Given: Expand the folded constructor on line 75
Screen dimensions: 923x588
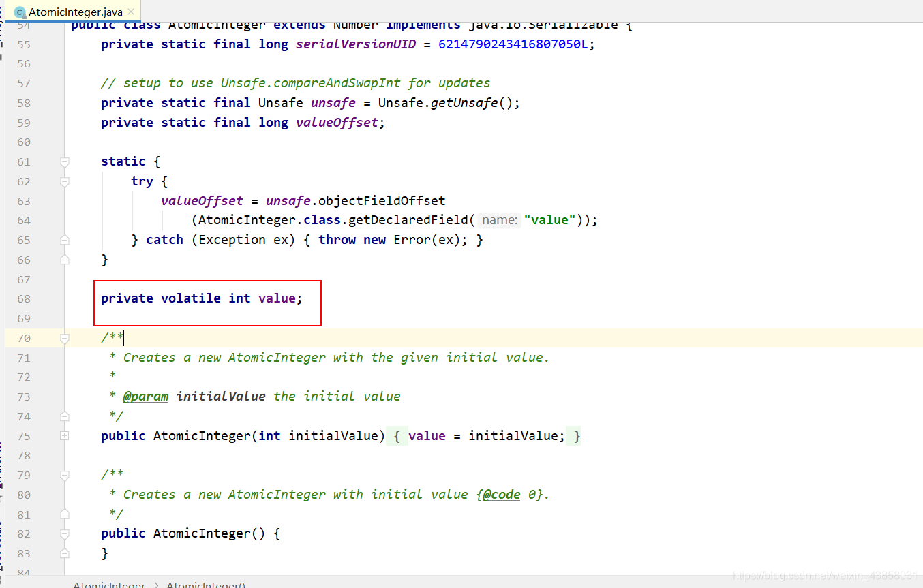Looking at the screenshot, I should point(65,436).
